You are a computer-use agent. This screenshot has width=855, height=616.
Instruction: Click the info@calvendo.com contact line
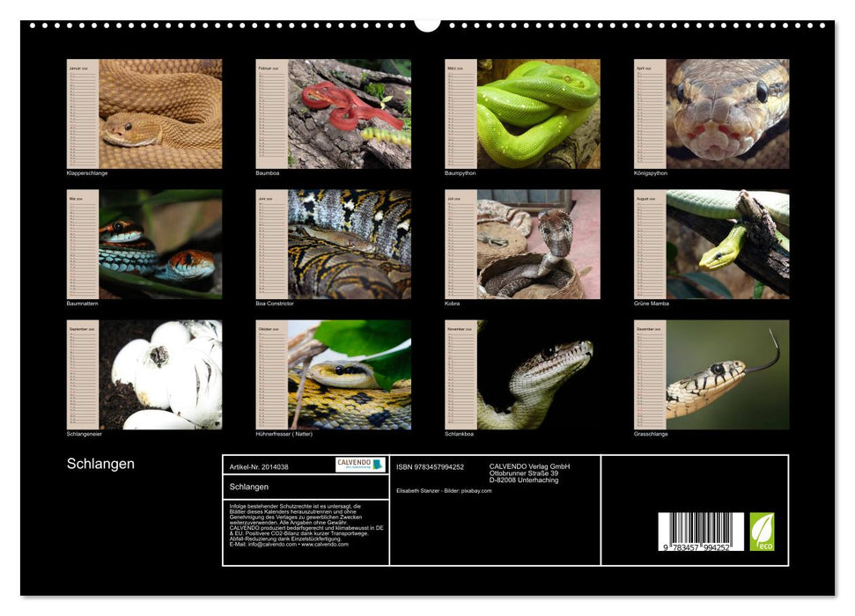click(x=288, y=544)
